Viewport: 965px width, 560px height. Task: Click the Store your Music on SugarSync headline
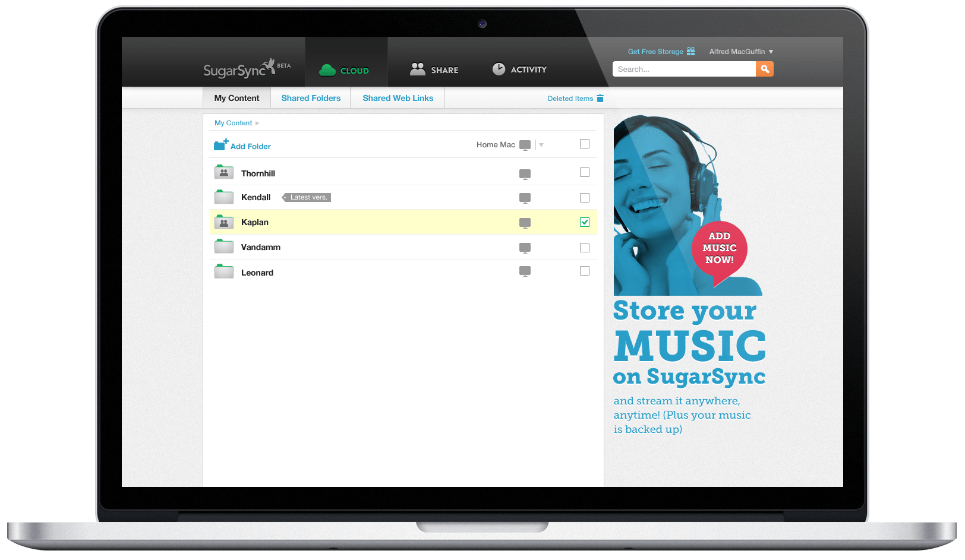689,343
